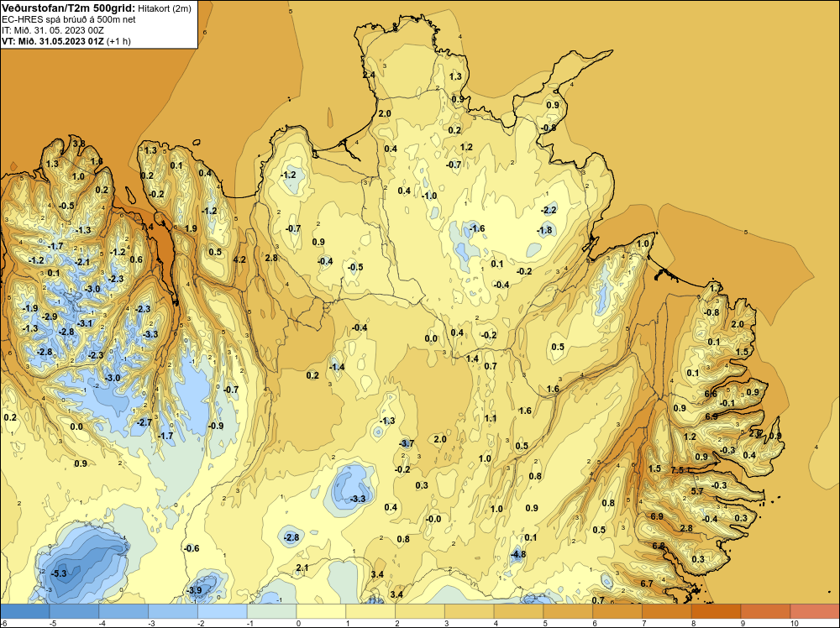Click the 2.4 temperature value

[x=369, y=75]
